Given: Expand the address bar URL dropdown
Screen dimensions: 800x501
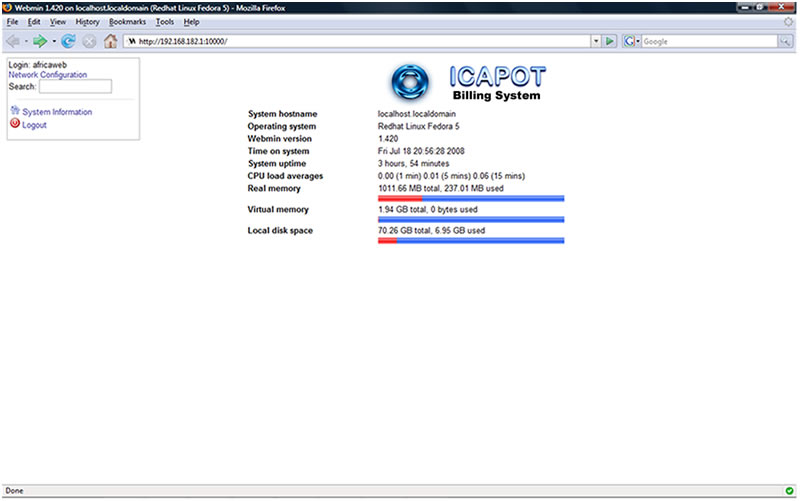Looking at the screenshot, I should [x=595, y=41].
